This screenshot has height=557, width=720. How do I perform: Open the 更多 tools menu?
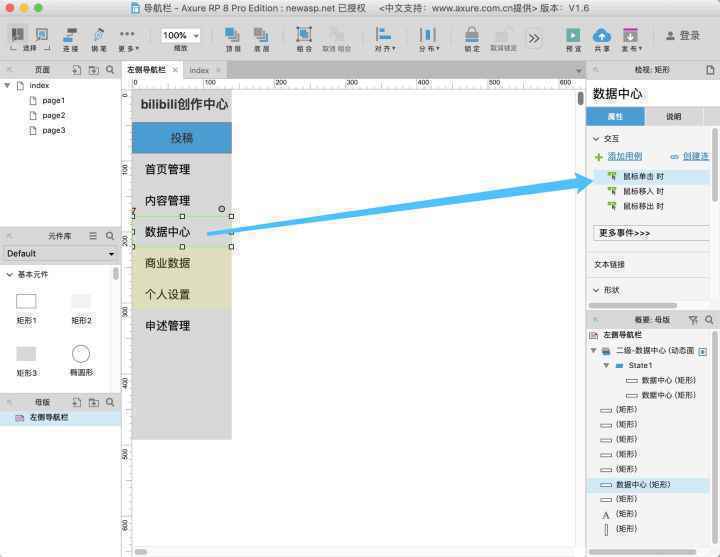(128, 39)
